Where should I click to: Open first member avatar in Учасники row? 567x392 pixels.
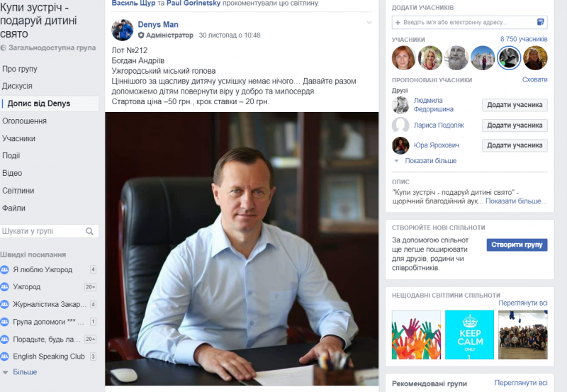(403, 58)
